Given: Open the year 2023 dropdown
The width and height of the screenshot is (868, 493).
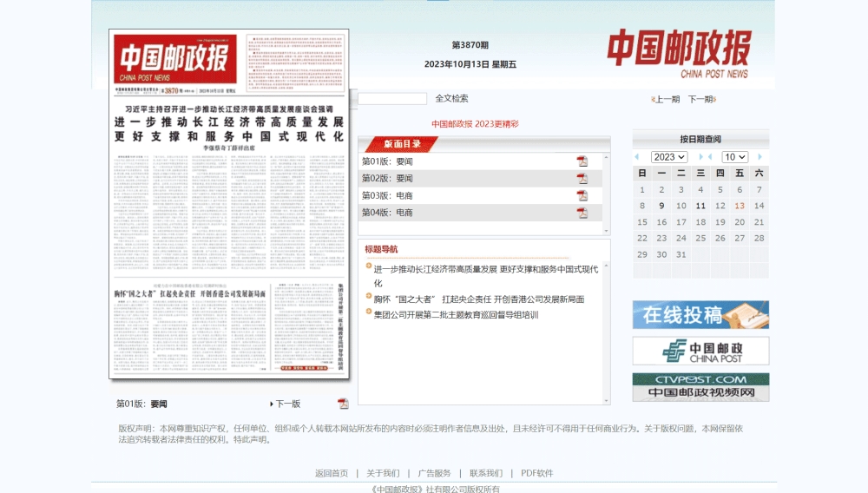Looking at the screenshot, I should 668,157.
